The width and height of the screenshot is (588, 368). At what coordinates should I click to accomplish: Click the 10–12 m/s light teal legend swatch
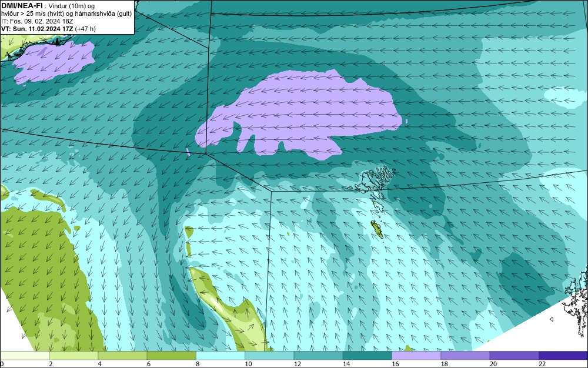[269, 356]
